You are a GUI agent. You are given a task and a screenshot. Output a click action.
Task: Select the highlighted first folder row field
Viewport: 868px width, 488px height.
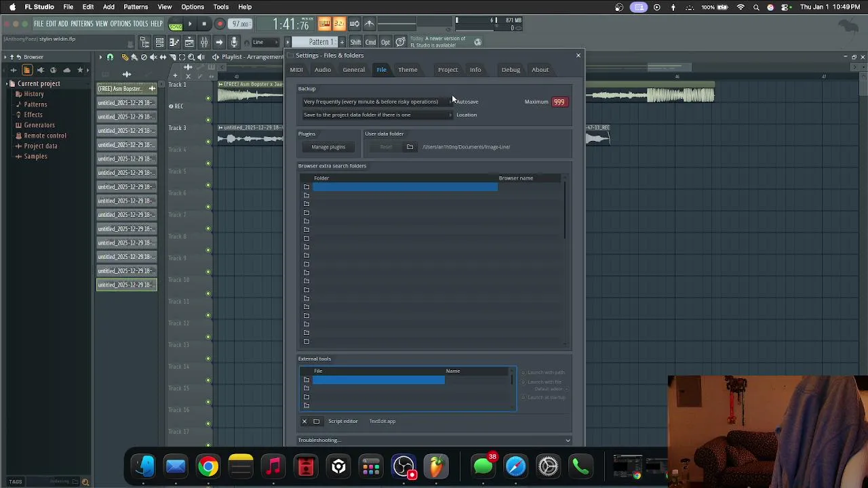405,186
